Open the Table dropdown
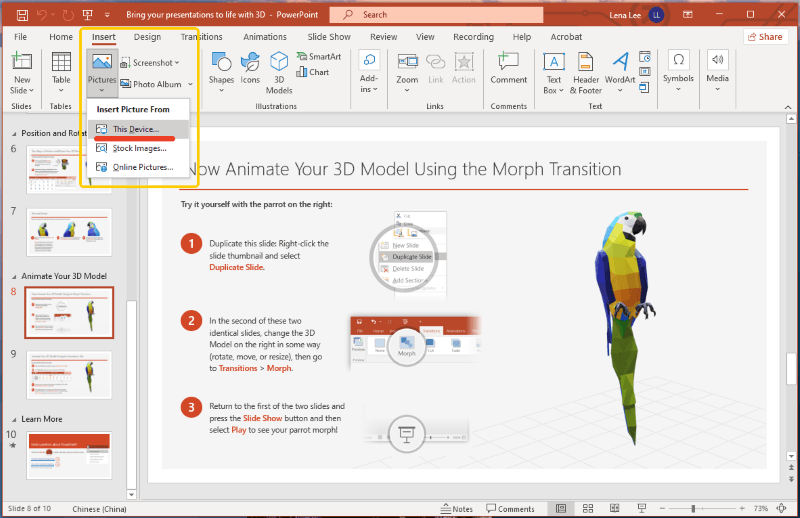This screenshot has width=800, height=518. pyautogui.click(x=61, y=73)
